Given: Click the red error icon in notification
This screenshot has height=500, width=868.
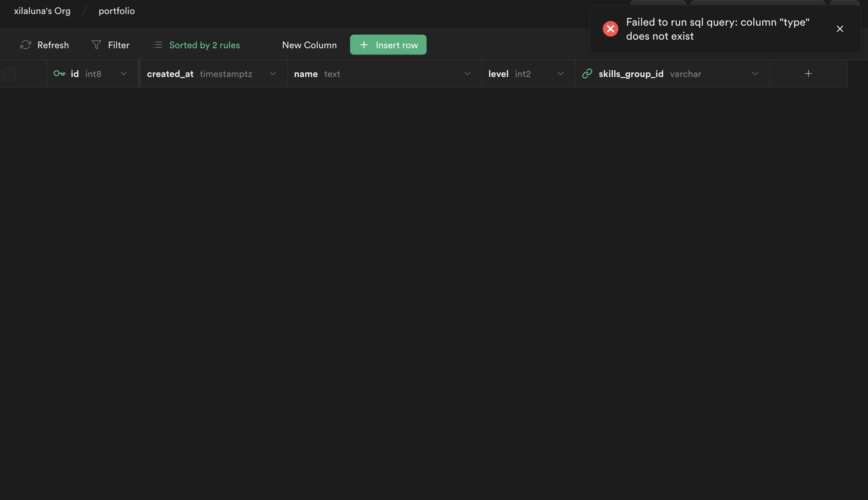Looking at the screenshot, I should tap(611, 29).
